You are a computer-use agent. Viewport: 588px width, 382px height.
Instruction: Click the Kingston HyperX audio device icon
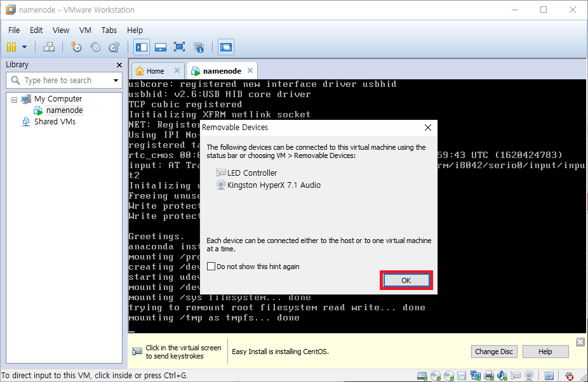point(221,185)
